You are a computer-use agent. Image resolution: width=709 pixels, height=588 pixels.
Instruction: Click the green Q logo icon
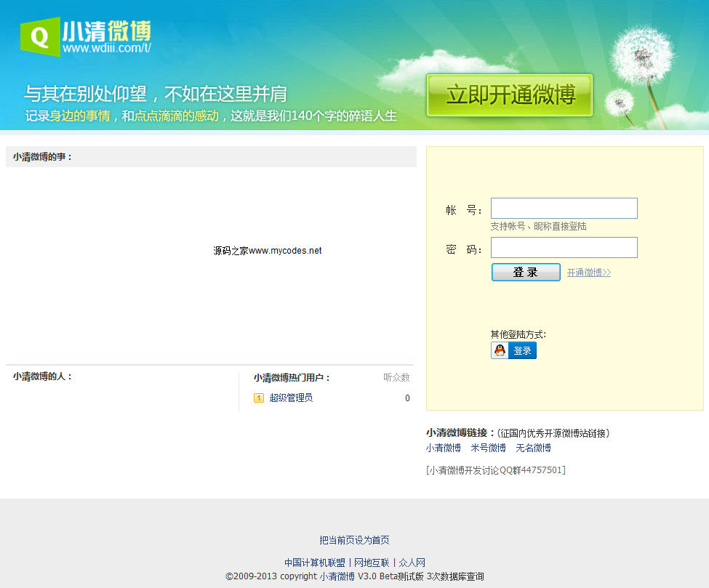tap(40, 36)
